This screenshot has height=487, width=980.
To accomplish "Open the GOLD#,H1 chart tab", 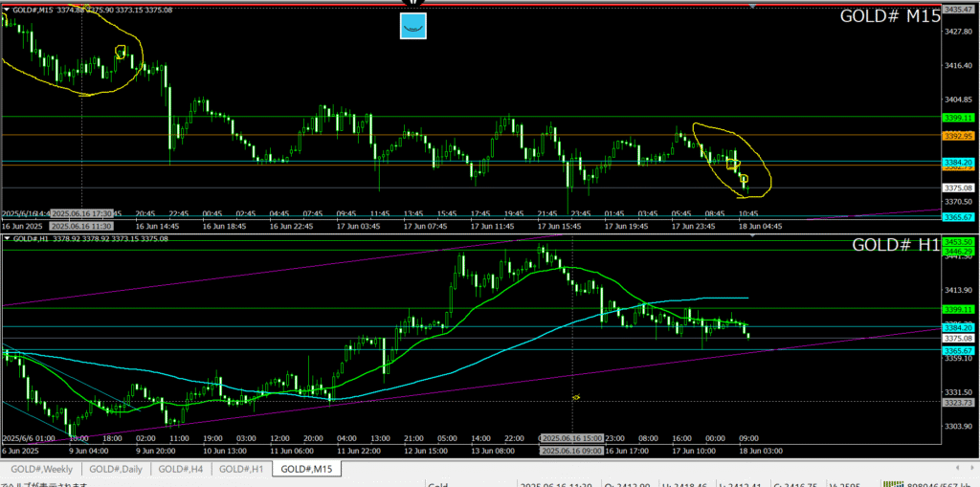I will tap(242, 469).
